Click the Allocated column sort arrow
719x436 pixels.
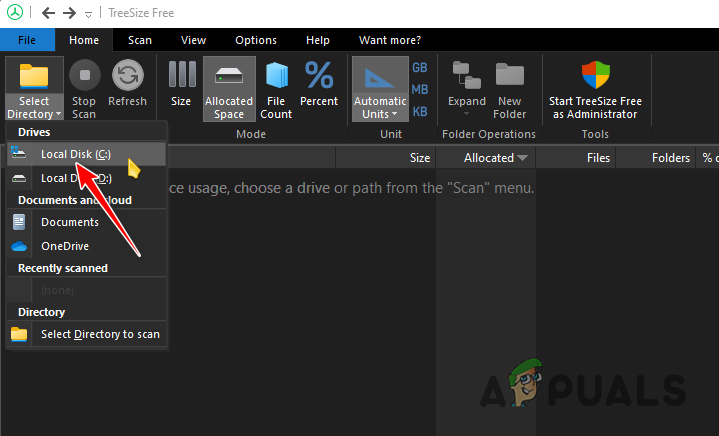pyautogui.click(x=522, y=158)
